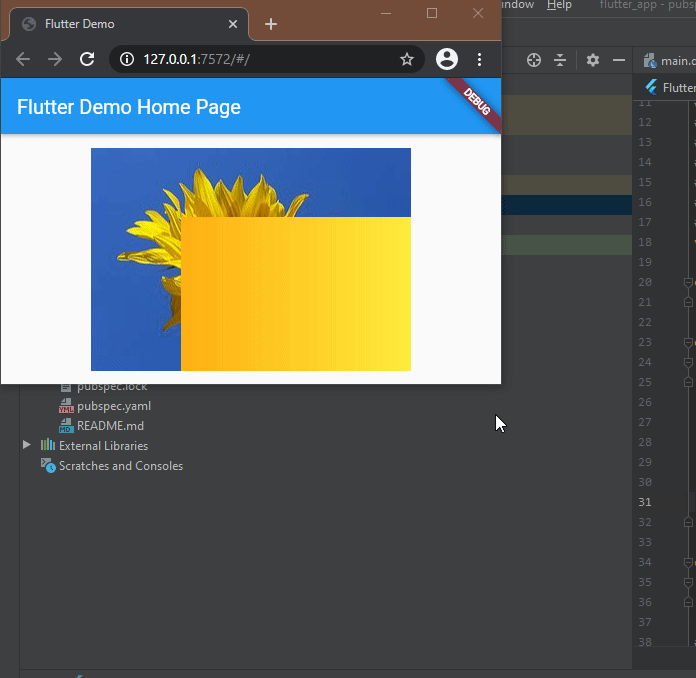Open Scratches and Consoles item

[121, 466]
